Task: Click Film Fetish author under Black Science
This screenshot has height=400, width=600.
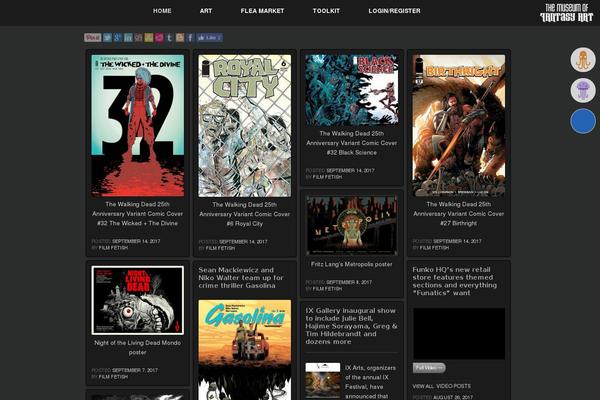Action: pos(328,177)
